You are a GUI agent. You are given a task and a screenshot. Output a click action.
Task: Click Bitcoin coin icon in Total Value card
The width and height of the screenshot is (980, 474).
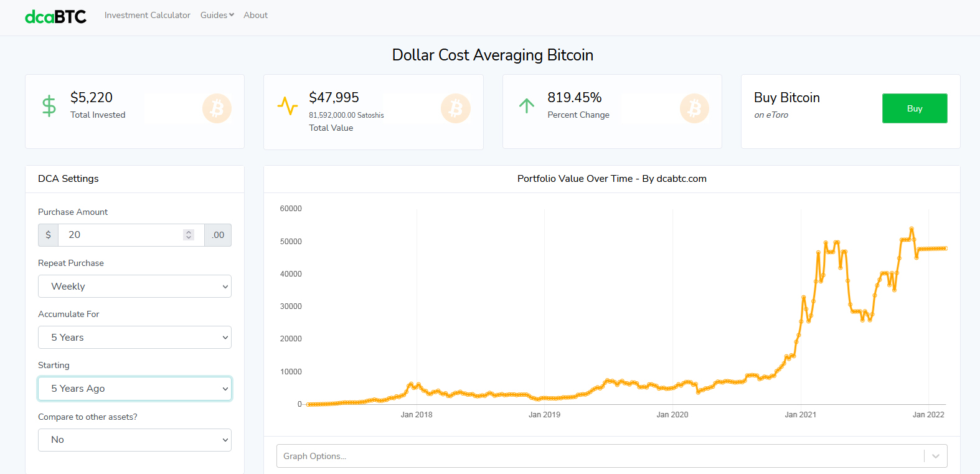pyautogui.click(x=455, y=109)
